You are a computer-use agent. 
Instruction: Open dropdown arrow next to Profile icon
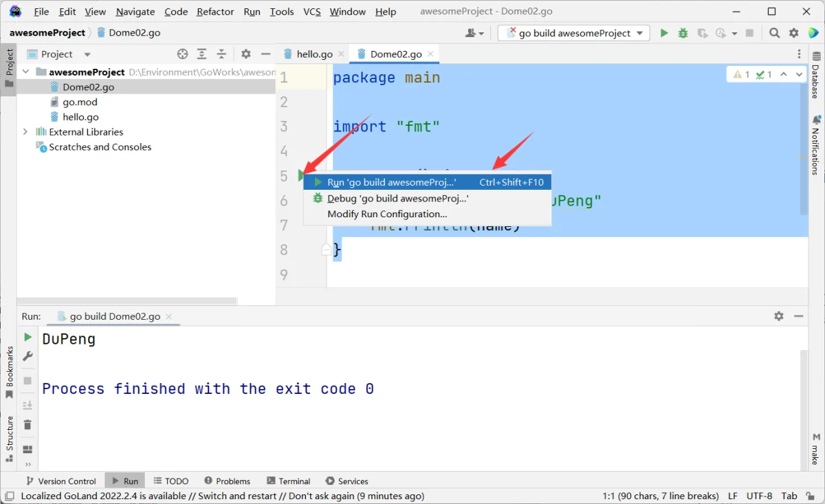734,33
